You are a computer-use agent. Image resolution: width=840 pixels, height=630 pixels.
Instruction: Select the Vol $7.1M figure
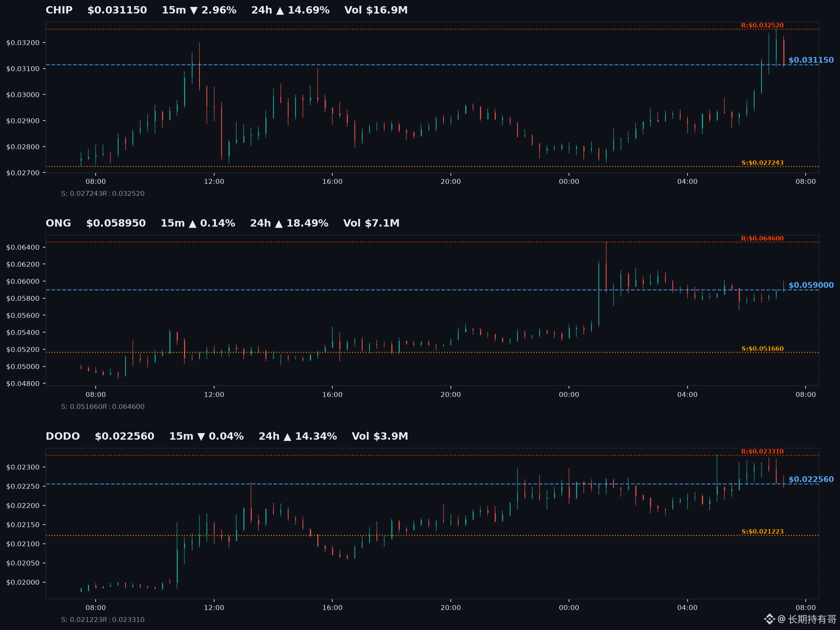tap(371, 223)
